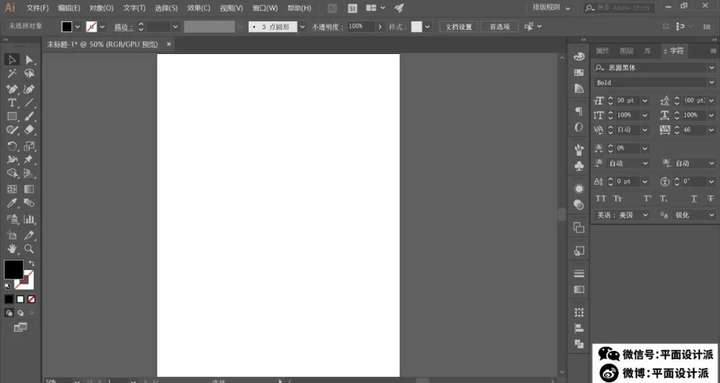Image resolution: width=720 pixels, height=383 pixels.
Task: Expand the font family dropdown arrow
Action: (711, 68)
